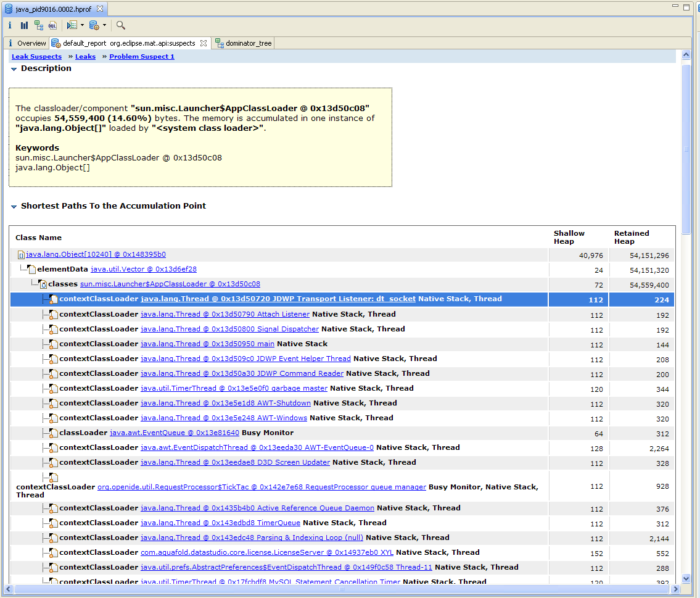Open java.util.Vector @ 0x13d6ef28 link
Image resolution: width=700 pixels, height=598 pixels.
click(x=144, y=269)
